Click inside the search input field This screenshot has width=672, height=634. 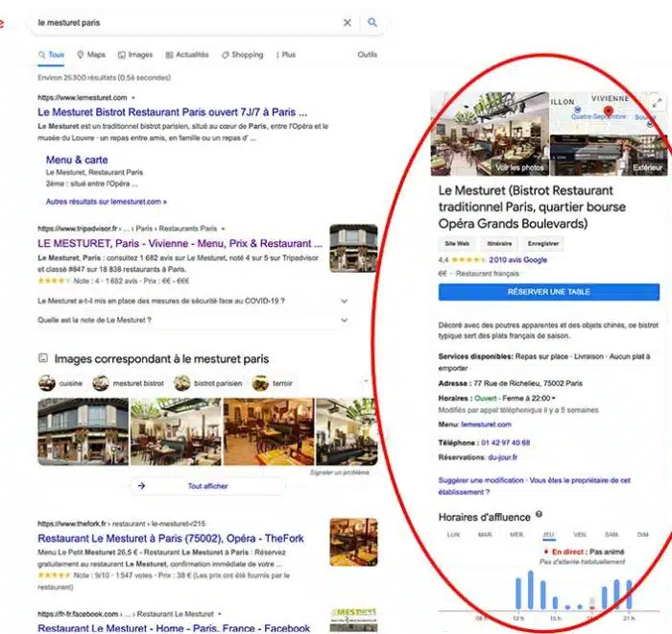(182, 22)
